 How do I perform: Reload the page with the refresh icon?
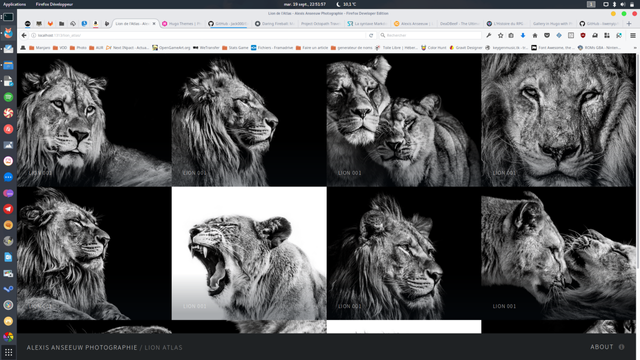coord(371,36)
